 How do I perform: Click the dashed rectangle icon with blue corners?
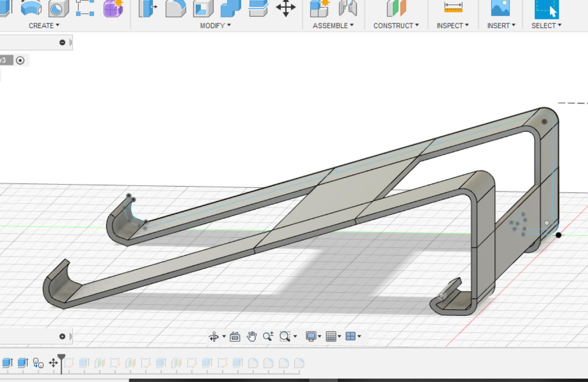point(85,8)
